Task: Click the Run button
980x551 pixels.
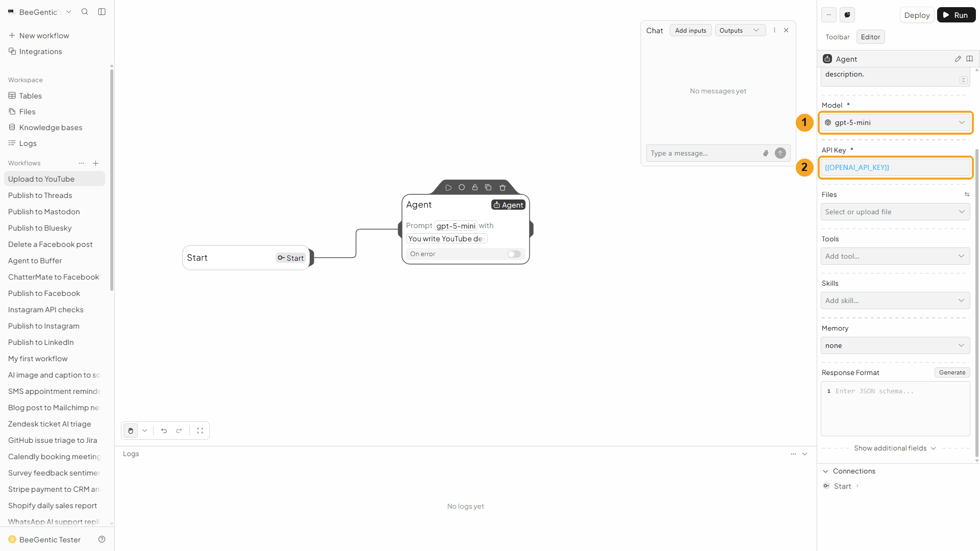Action: (956, 15)
